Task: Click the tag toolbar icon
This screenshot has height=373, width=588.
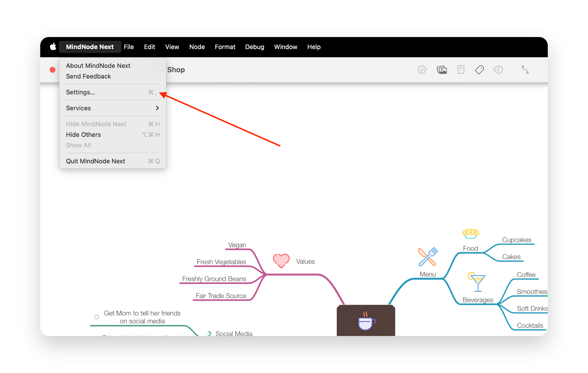Action: (479, 70)
